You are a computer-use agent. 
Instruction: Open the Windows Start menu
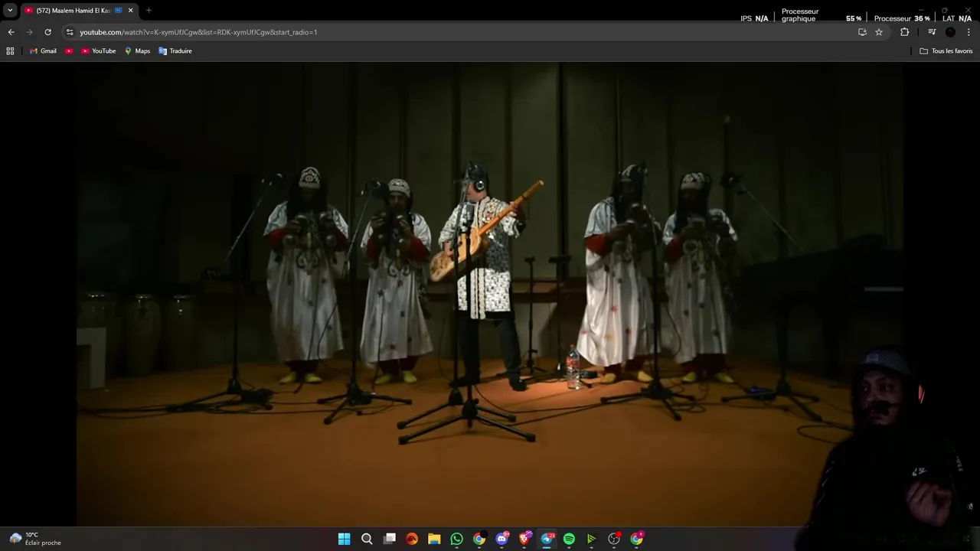pos(345,539)
